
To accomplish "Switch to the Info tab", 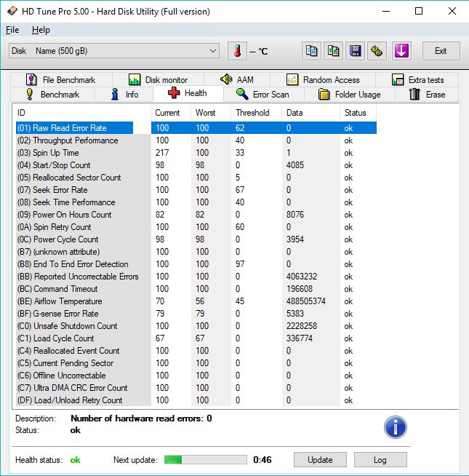I will [x=124, y=95].
